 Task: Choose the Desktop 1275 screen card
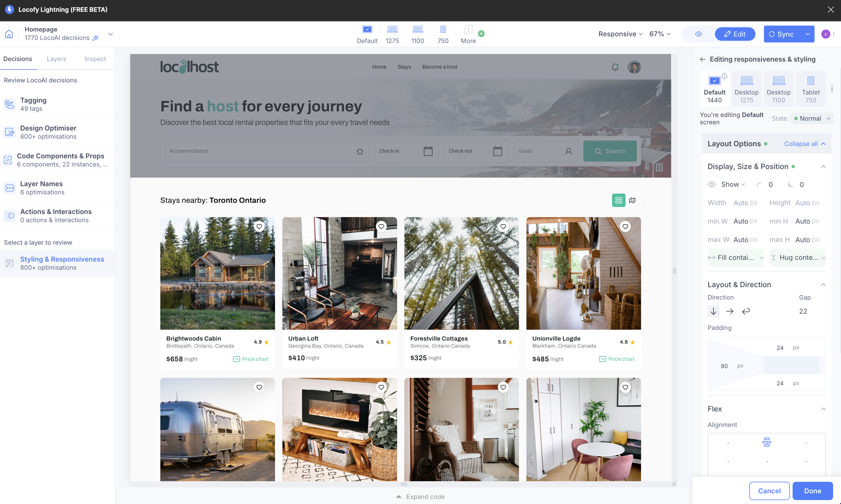click(x=746, y=89)
